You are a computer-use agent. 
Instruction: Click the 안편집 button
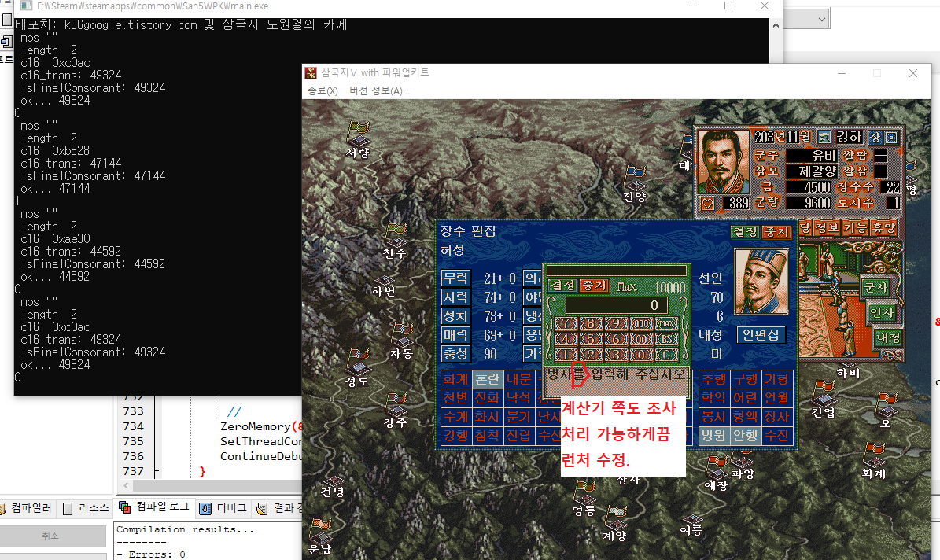pos(761,334)
